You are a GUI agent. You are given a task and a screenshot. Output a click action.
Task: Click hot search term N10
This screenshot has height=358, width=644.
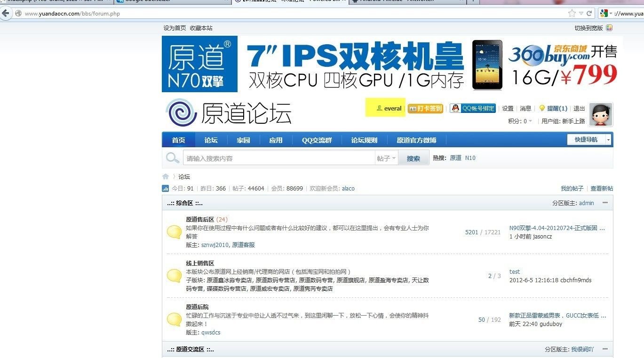470,158
